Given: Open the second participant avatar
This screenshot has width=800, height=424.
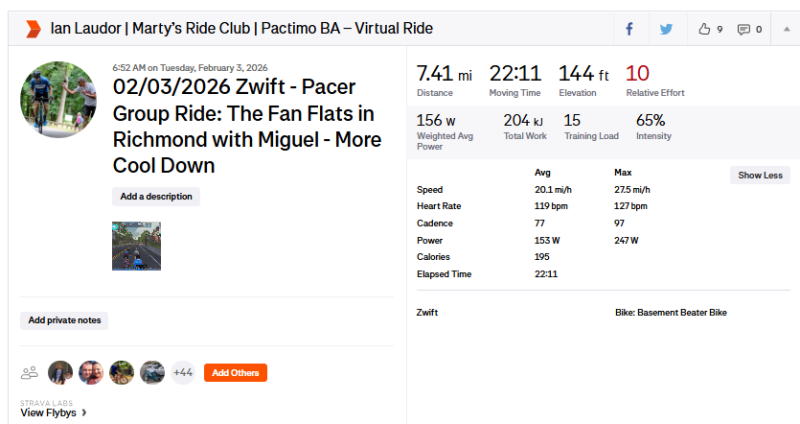Looking at the screenshot, I should click(91, 373).
